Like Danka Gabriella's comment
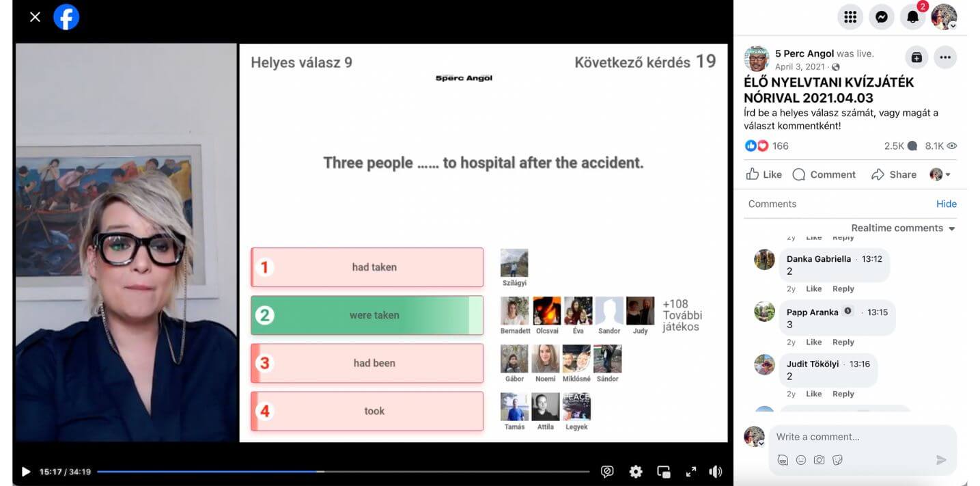Image resolution: width=980 pixels, height=486 pixels. pos(813,288)
